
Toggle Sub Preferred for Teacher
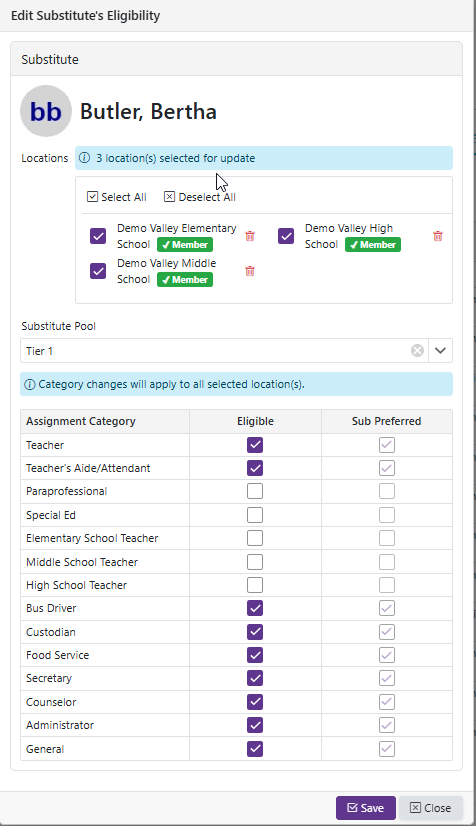point(386,445)
